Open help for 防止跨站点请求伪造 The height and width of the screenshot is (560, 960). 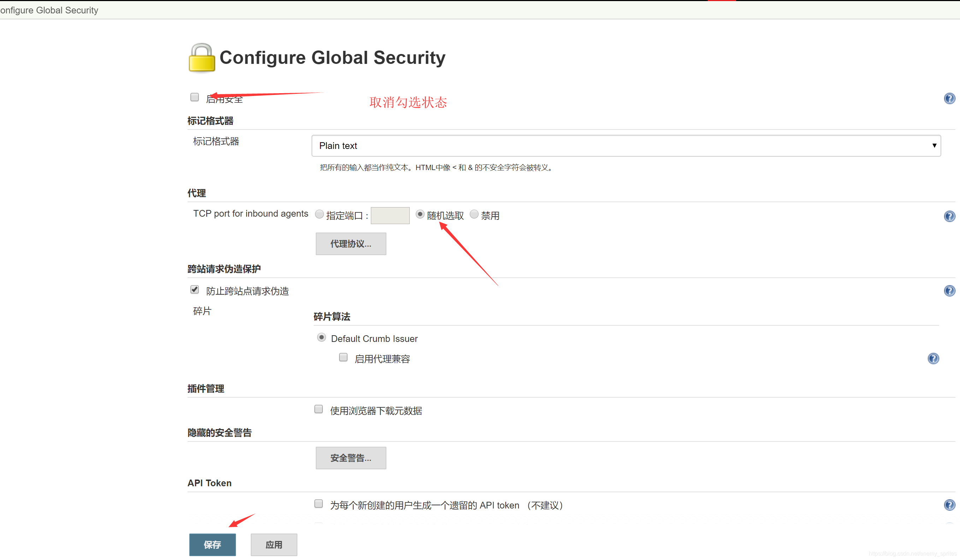click(x=949, y=291)
